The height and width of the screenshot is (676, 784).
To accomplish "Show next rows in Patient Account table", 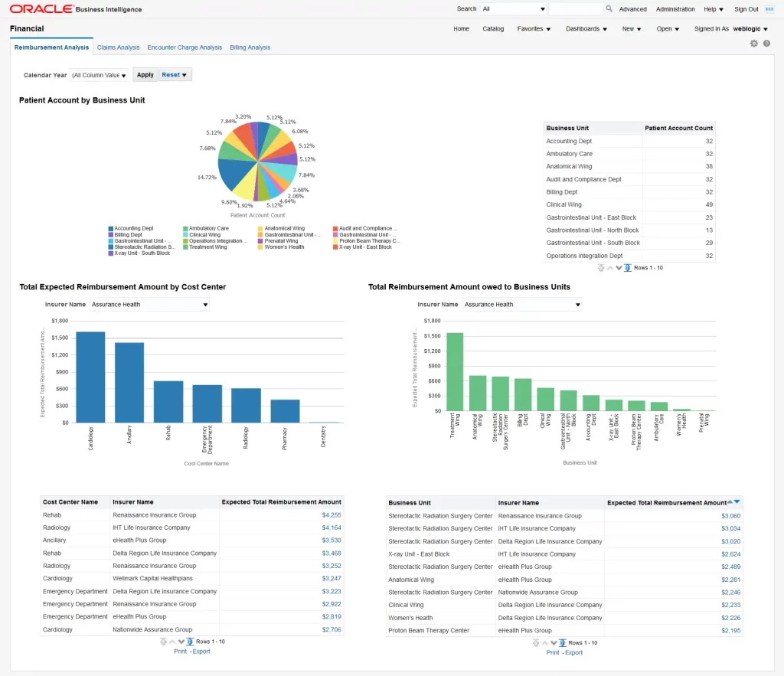I will (619, 268).
